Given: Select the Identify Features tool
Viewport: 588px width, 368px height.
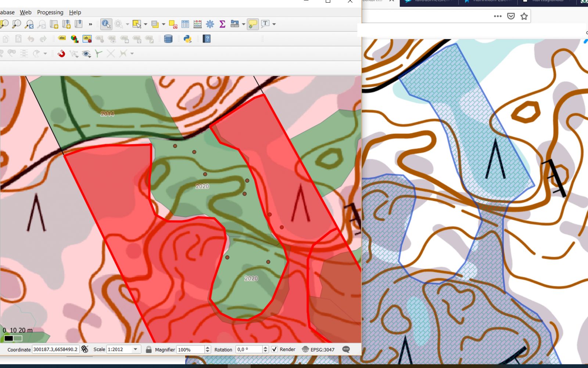Looking at the screenshot, I should tap(106, 24).
